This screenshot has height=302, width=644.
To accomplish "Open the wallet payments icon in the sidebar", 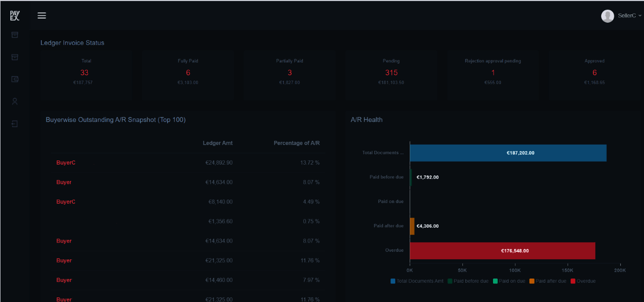I will (14, 79).
